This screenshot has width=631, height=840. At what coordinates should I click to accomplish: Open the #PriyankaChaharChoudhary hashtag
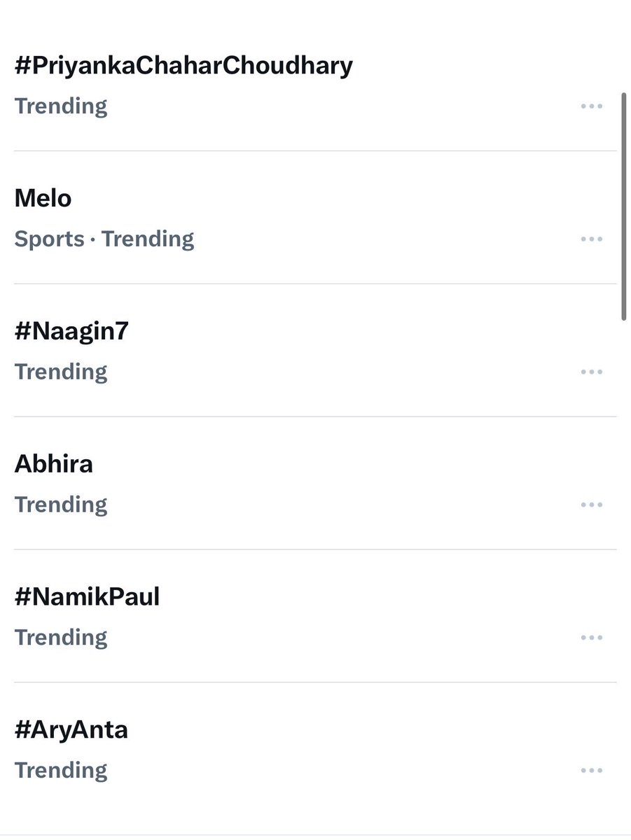point(183,66)
